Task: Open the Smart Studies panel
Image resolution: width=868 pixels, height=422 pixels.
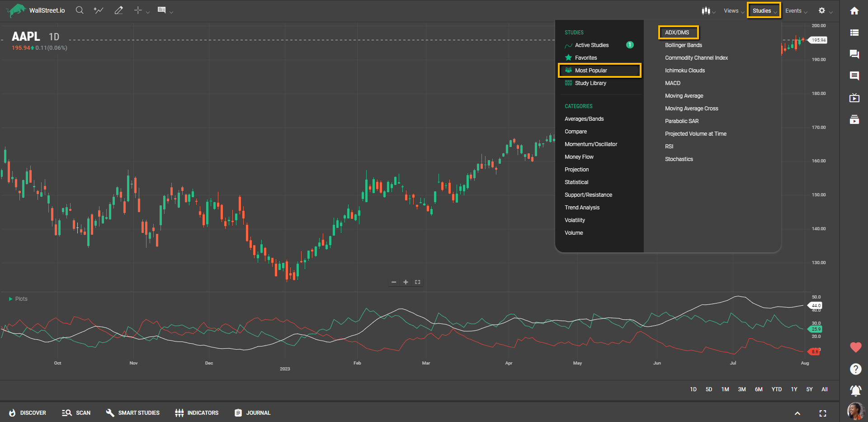Action: click(x=133, y=413)
